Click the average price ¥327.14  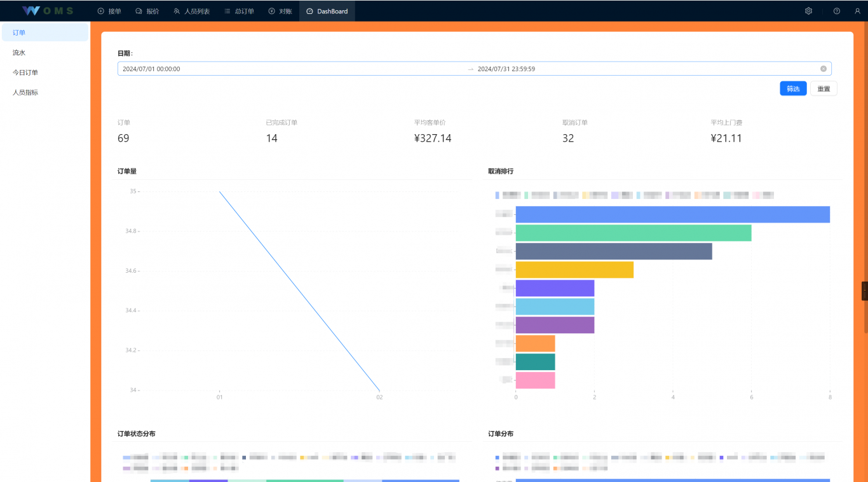click(433, 138)
